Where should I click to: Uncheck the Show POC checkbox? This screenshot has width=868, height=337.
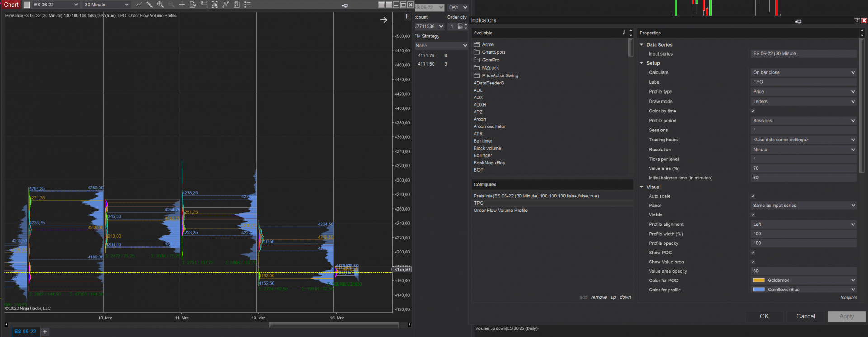[x=753, y=253]
